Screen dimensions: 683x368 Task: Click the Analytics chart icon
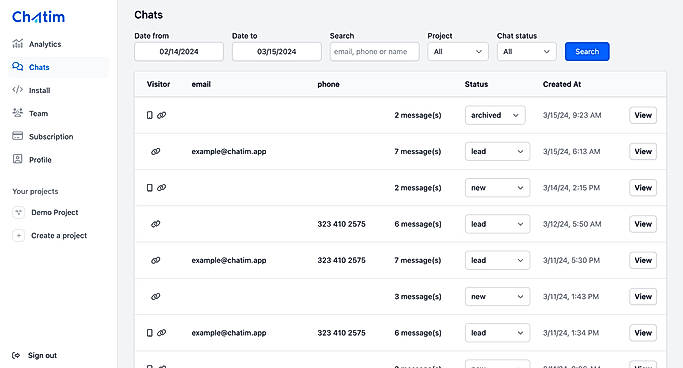pos(17,44)
